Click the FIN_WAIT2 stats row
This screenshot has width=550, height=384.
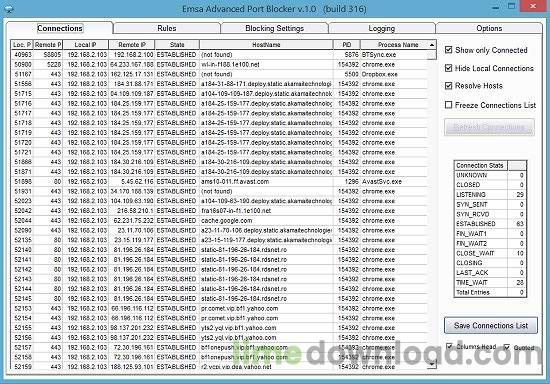pyautogui.click(x=490, y=243)
